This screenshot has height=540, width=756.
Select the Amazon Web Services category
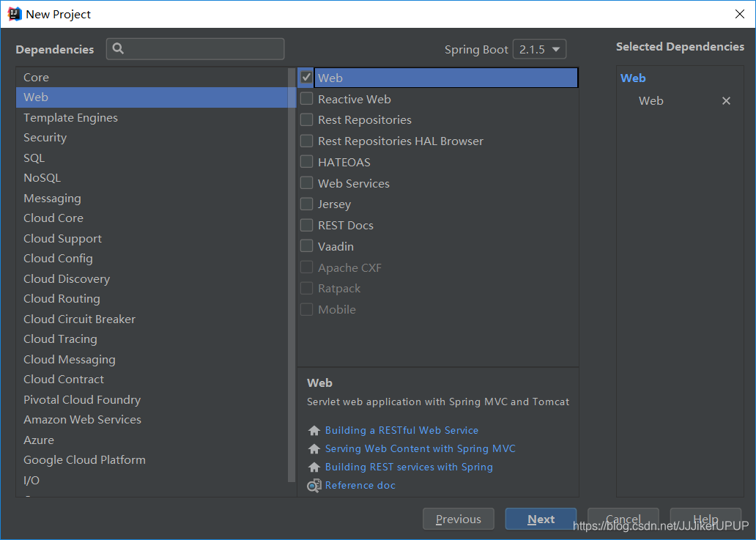(x=152, y=419)
